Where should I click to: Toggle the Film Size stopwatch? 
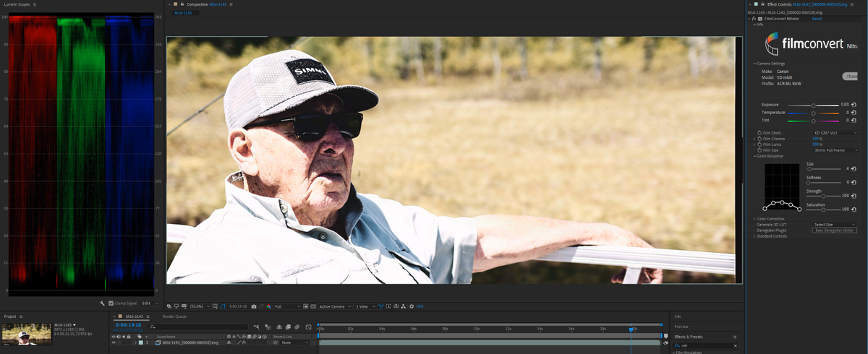click(759, 150)
